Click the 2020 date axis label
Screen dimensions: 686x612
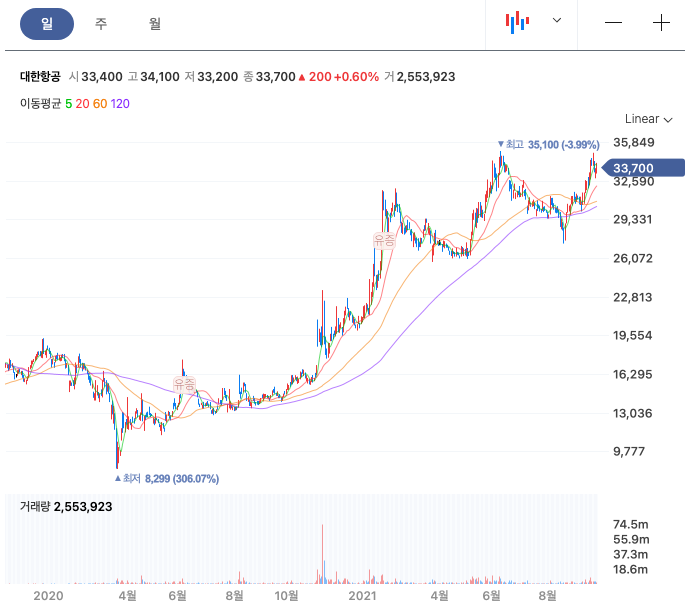click(x=48, y=596)
